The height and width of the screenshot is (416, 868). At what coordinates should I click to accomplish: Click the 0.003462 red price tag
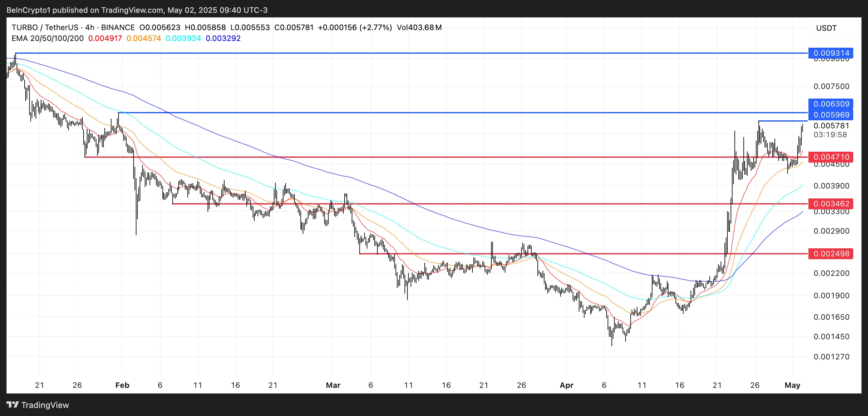[x=831, y=204]
